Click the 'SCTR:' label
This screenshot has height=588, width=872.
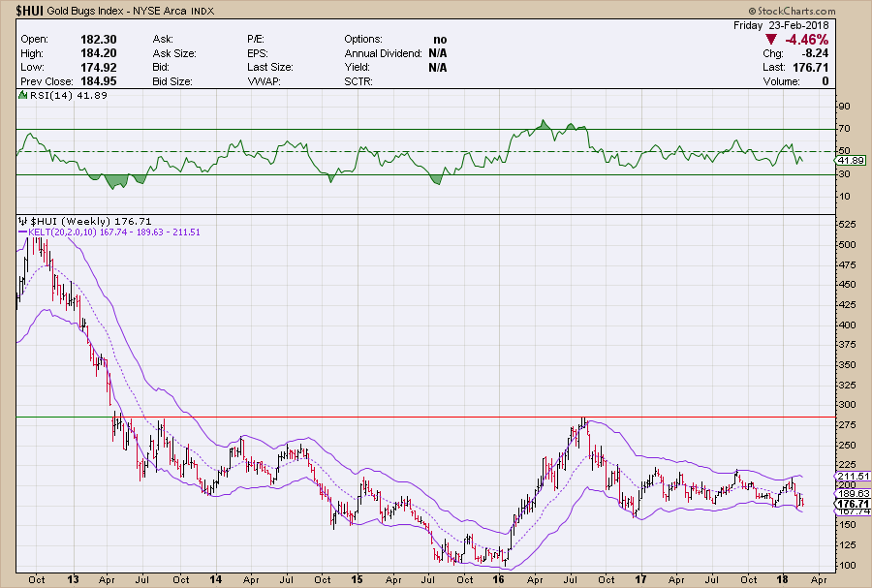coord(358,81)
